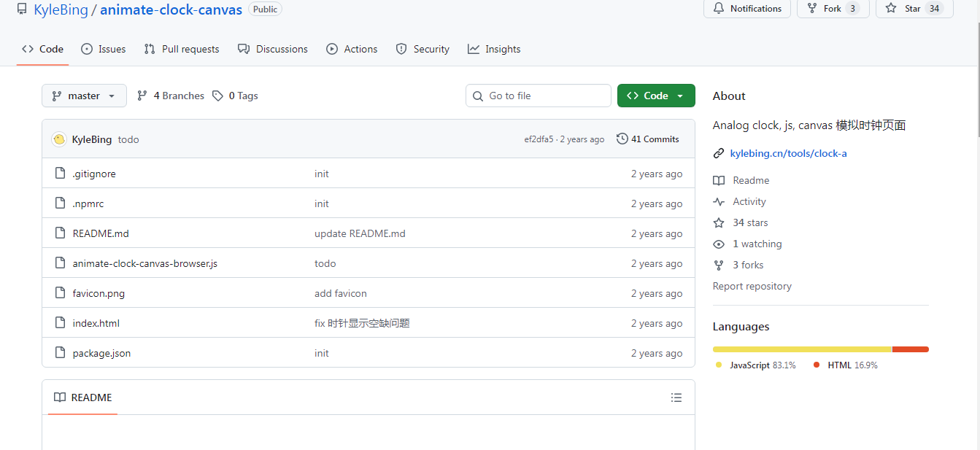View the 0 Tags link
This screenshot has width=980, height=450.
pos(235,96)
